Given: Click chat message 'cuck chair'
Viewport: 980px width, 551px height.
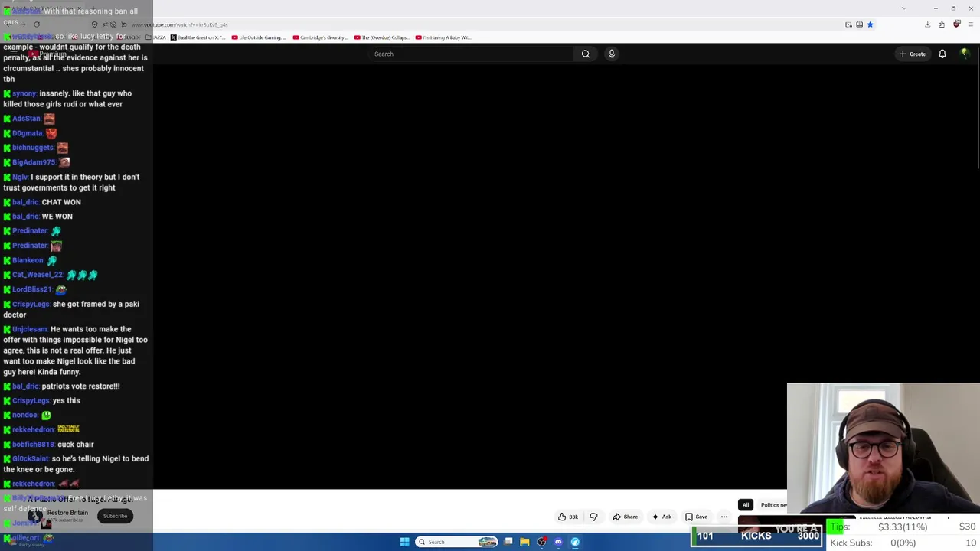Looking at the screenshot, I should point(75,445).
